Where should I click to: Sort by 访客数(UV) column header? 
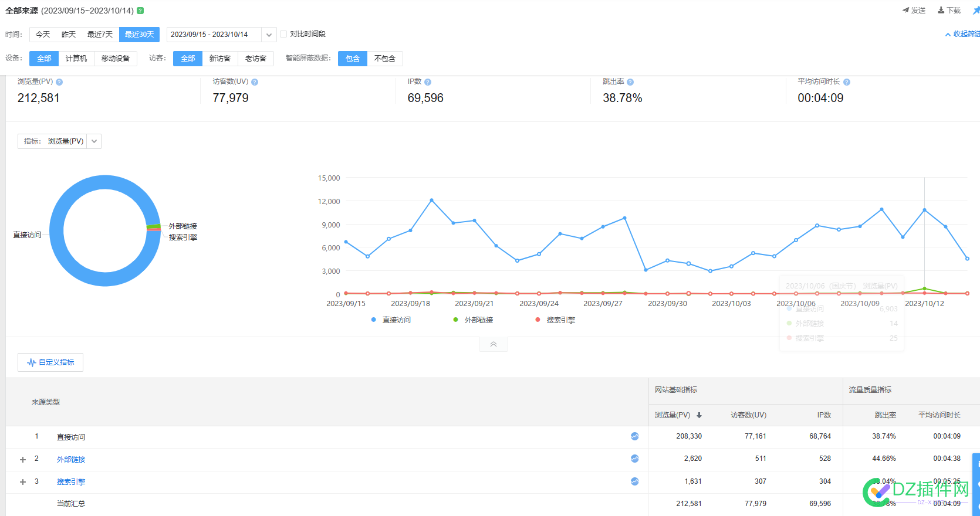(748, 415)
